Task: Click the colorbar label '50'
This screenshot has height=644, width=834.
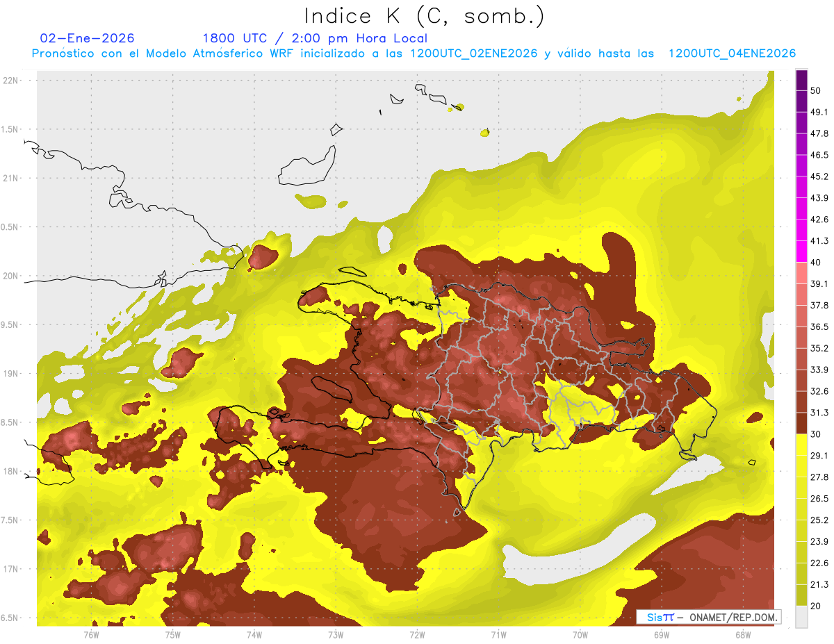Action: pyautogui.click(x=816, y=91)
